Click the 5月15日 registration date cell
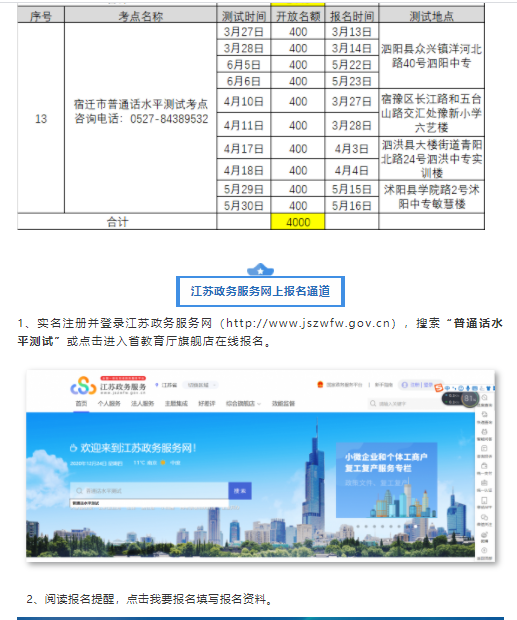This screenshot has height=620, width=517. pyautogui.click(x=351, y=189)
